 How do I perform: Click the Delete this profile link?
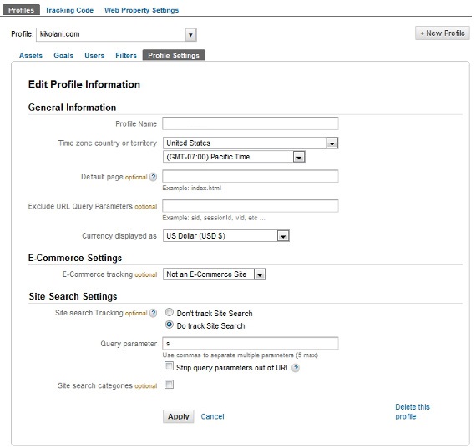(x=413, y=411)
